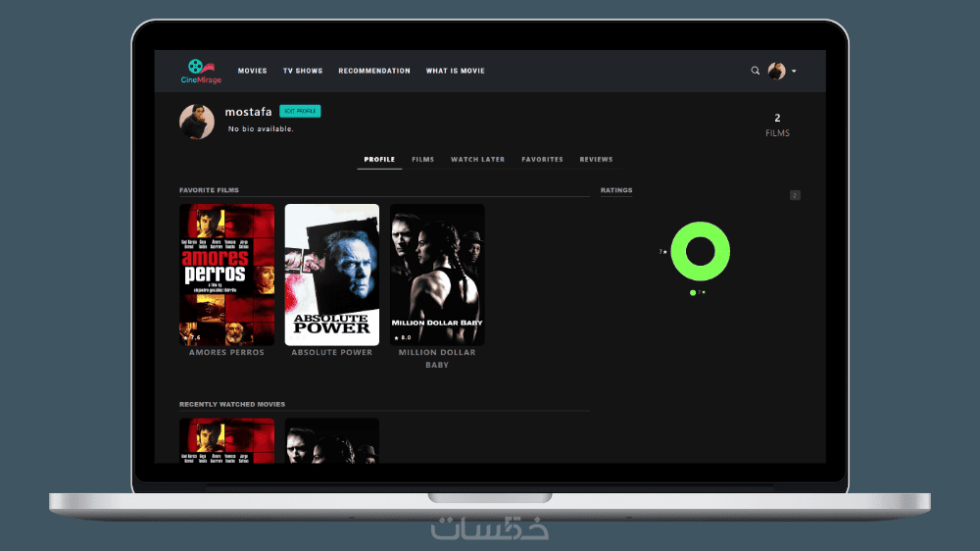Switch to the Reviews tab
This screenshot has height=551, width=980.
pyautogui.click(x=596, y=160)
